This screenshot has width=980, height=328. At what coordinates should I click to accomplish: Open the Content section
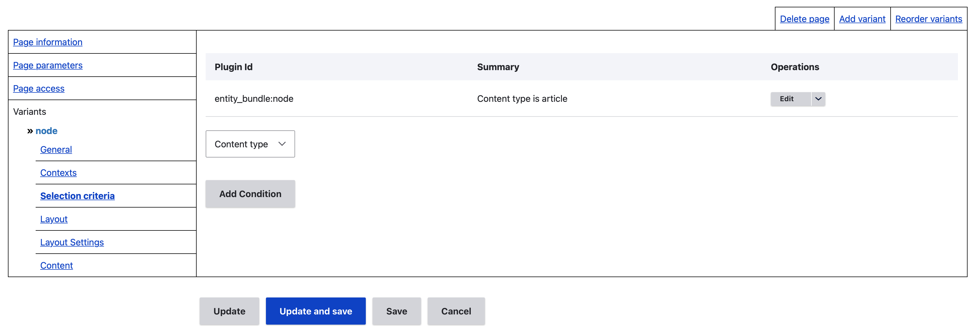pyautogui.click(x=56, y=265)
